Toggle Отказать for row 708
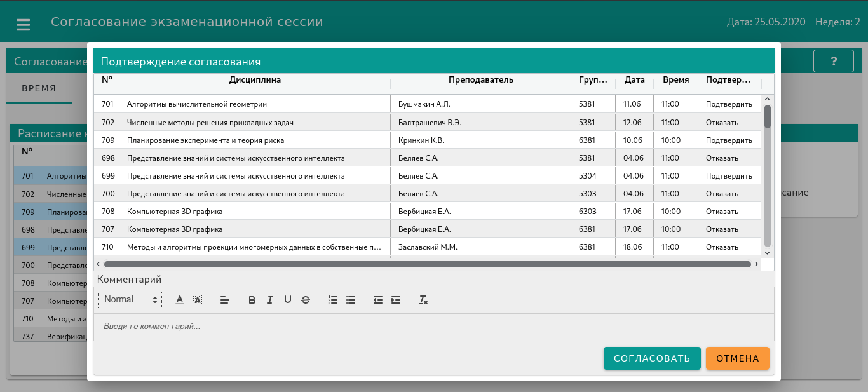This screenshot has width=868, height=392. pos(729,211)
